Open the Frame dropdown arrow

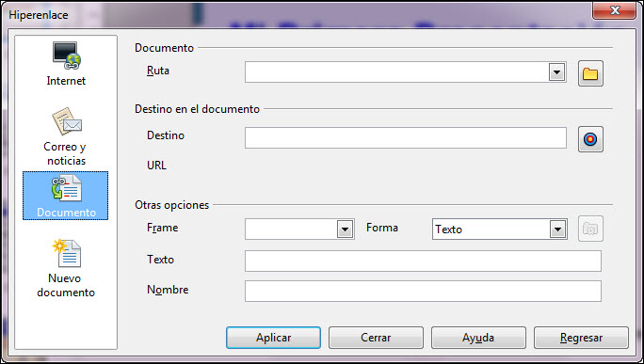coord(345,229)
